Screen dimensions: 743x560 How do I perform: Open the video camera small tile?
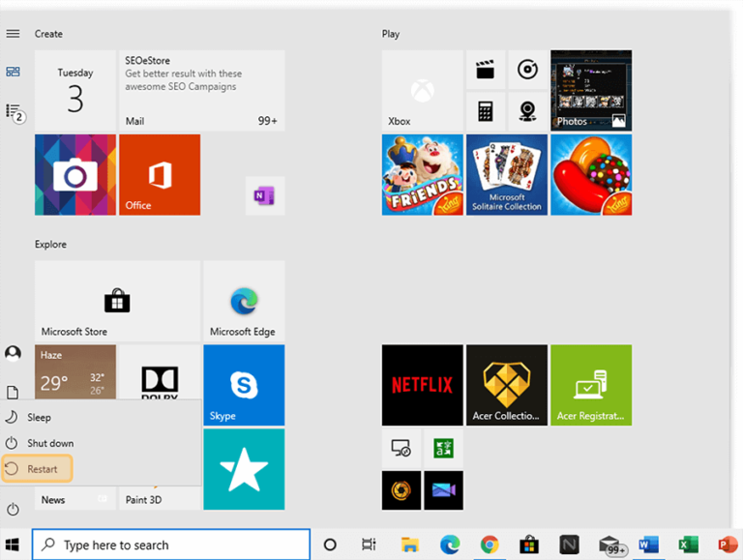(443, 490)
